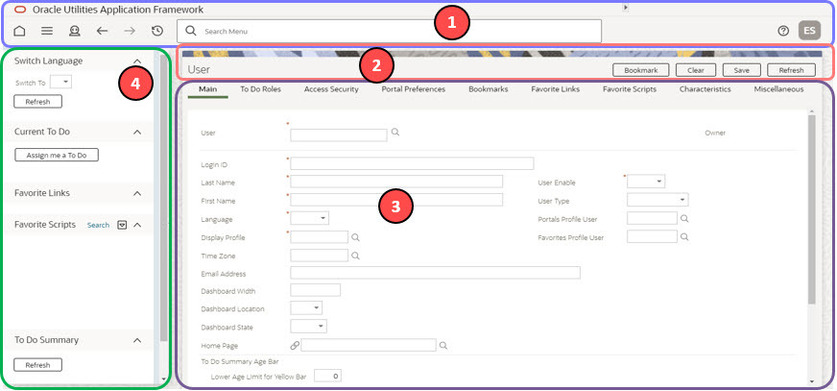Open the Admin menu icon
The width and height of the screenshot is (837, 391).
(x=74, y=31)
